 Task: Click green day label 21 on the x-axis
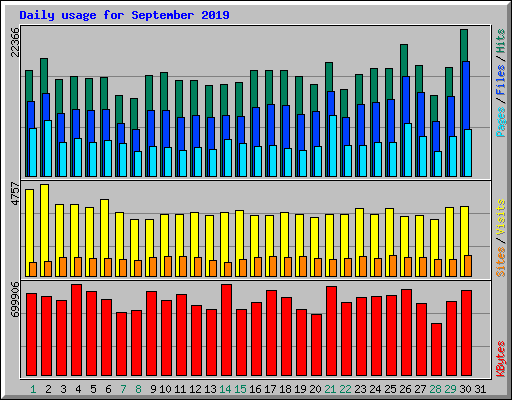(x=330, y=389)
